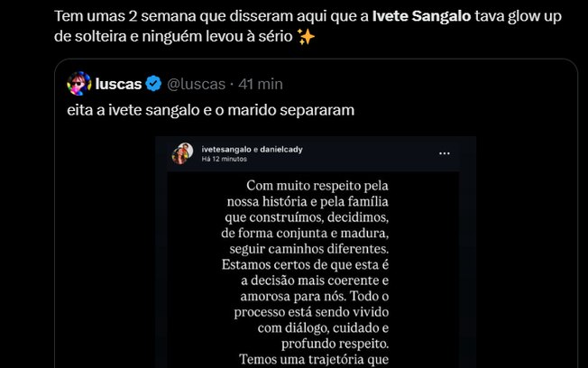The width and height of the screenshot is (588, 368).
Task: Click the 'Estamos certos de que' line
Action: [x=312, y=264]
